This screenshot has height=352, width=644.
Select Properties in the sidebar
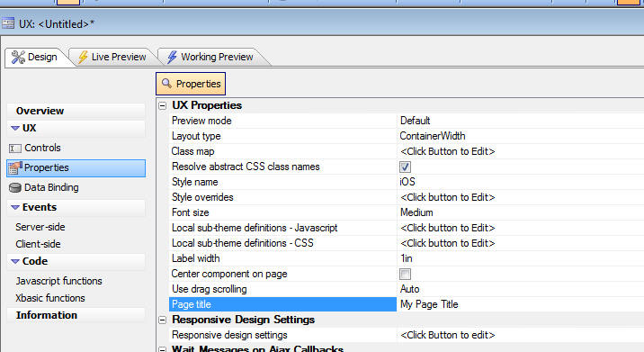point(76,168)
